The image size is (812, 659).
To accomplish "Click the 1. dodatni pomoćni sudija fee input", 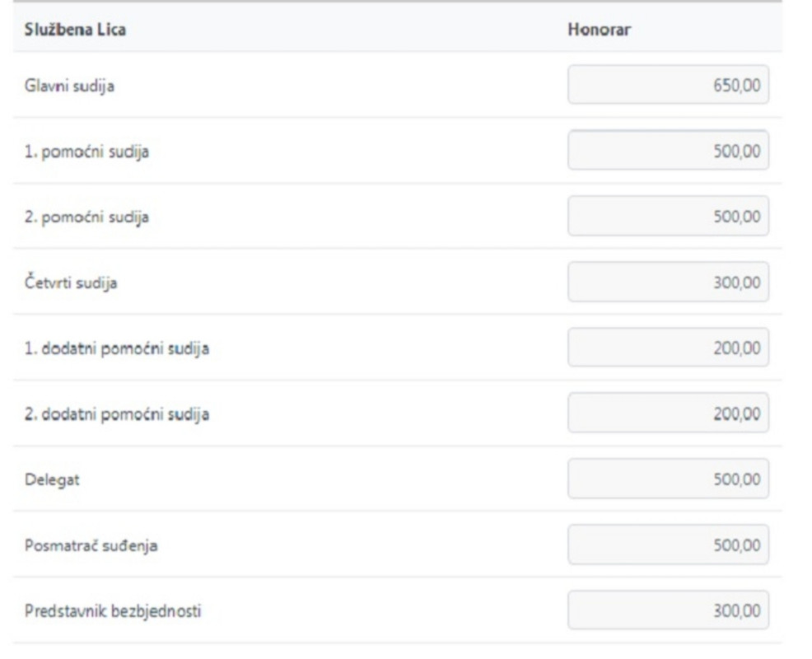I will coord(668,347).
